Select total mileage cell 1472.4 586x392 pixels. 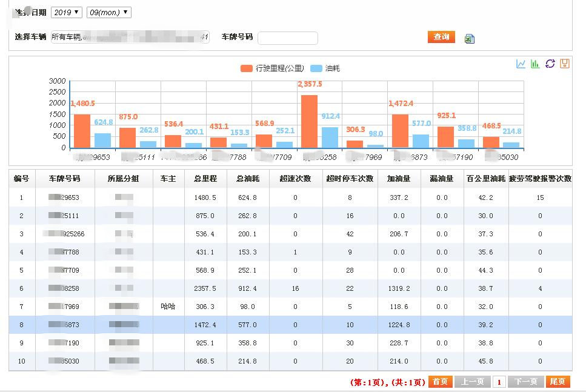205,325
